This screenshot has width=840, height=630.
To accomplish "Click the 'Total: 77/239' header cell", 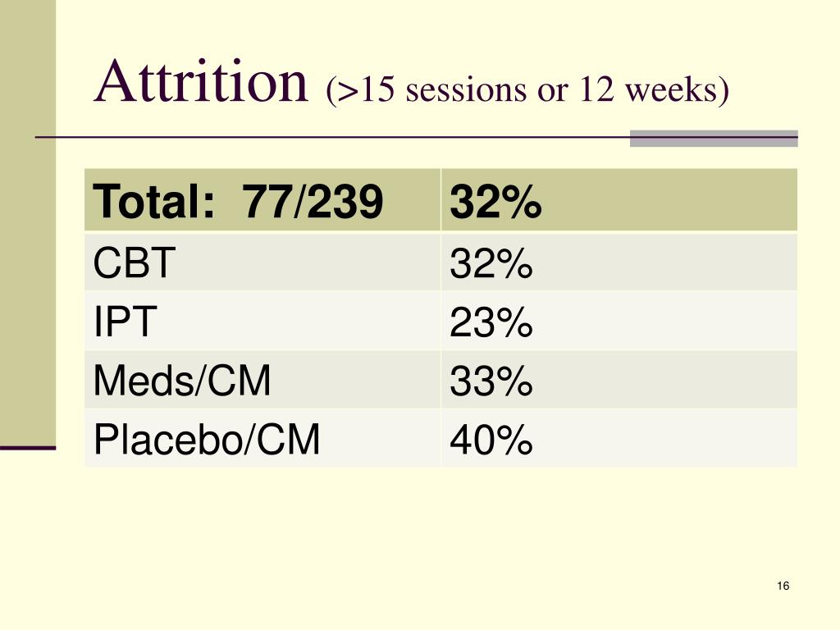I will 262,200.
